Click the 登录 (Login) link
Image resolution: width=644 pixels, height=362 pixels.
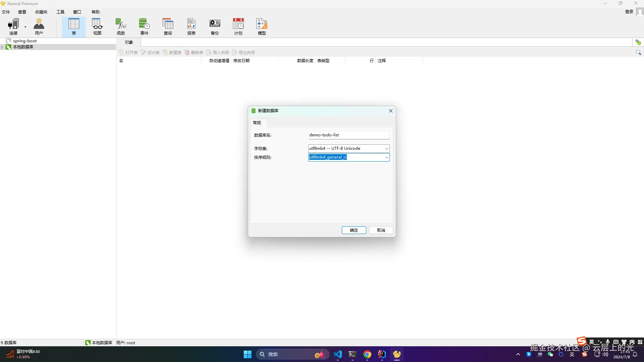click(629, 12)
